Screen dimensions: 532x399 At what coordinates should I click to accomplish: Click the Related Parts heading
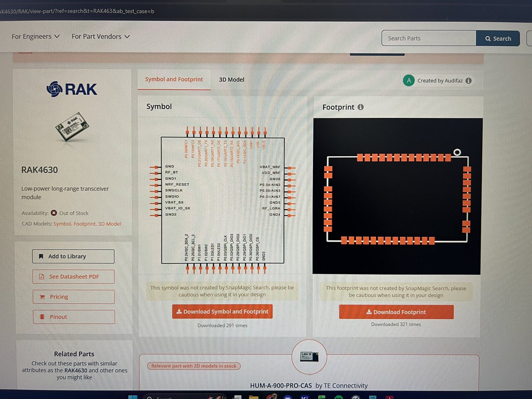coord(74,354)
